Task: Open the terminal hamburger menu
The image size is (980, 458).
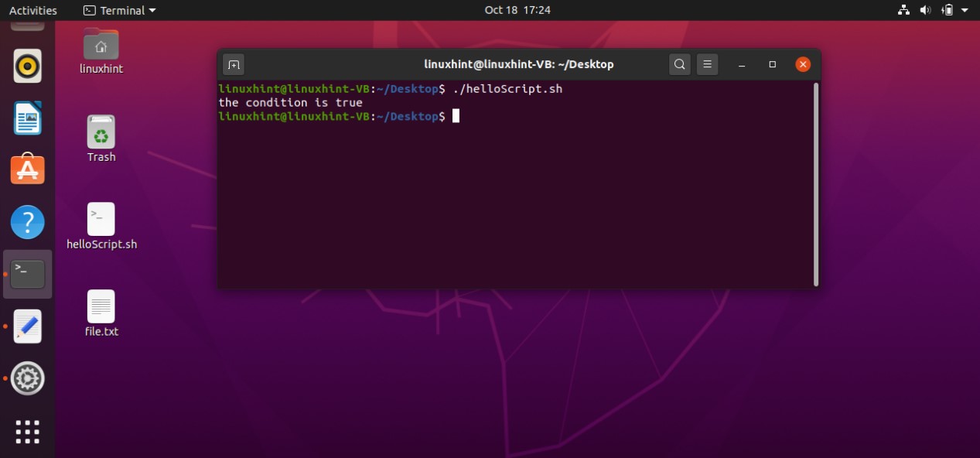Action: [707, 64]
